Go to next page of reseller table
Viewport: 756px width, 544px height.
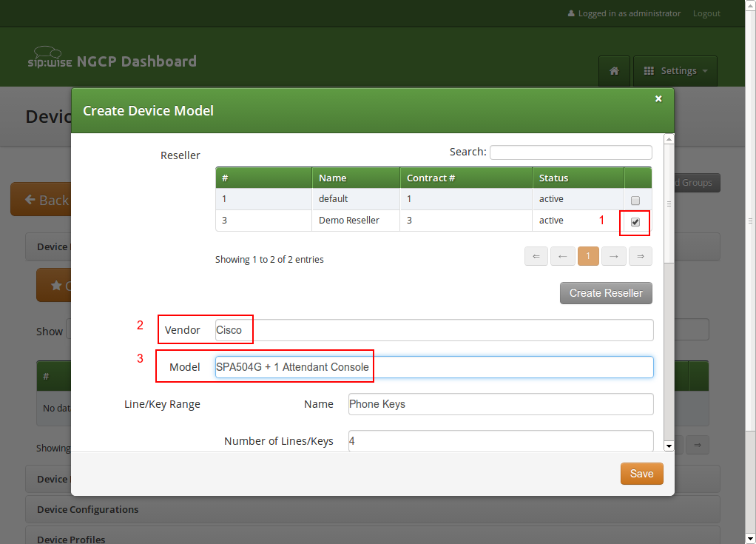[x=614, y=256]
